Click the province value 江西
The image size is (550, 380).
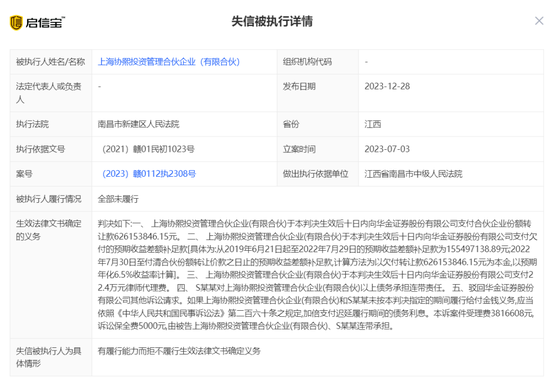373,124
